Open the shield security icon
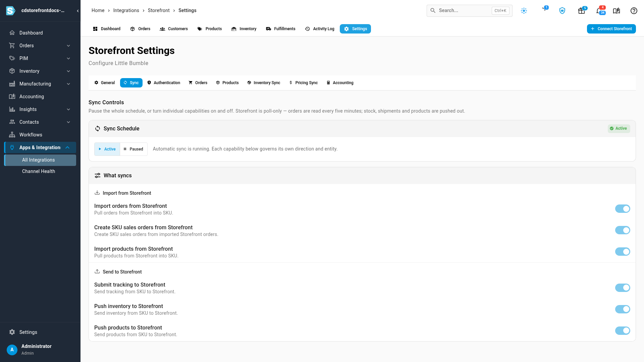This screenshot has height=362, width=644. pyautogui.click(x=562, y=11)
